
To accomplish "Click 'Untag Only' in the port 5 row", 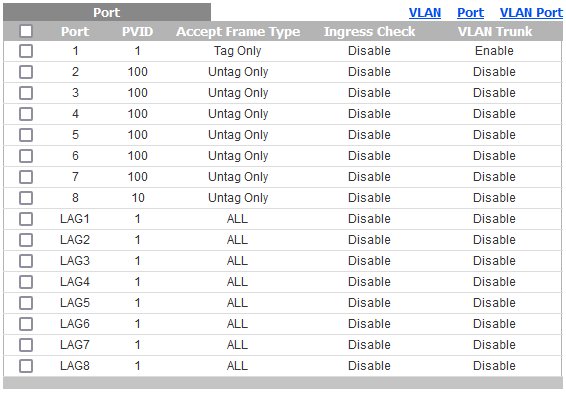I will click(238, 135).
